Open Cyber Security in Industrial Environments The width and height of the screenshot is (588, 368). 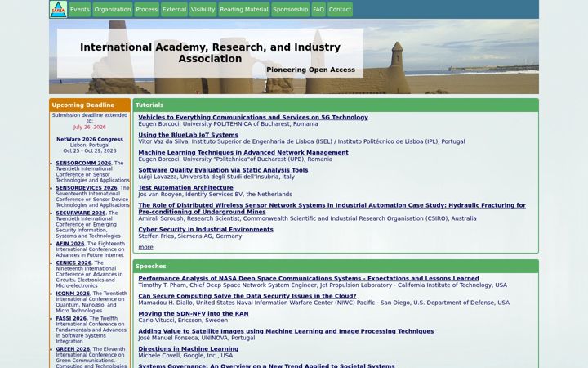click(206, 230)
